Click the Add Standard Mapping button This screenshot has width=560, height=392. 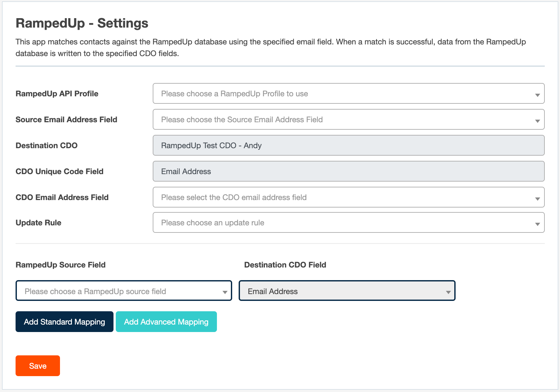click(65, 322)
